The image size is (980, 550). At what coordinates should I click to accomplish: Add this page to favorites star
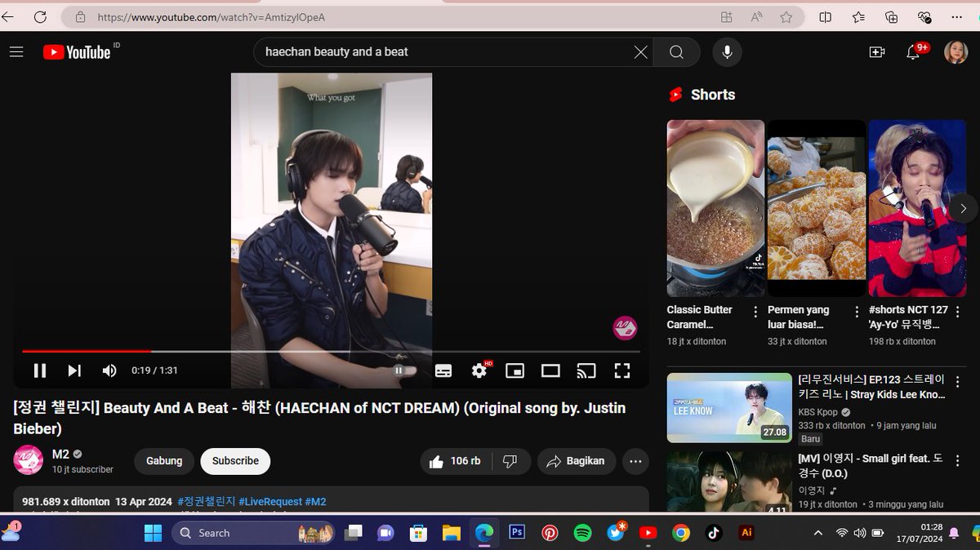786,17
